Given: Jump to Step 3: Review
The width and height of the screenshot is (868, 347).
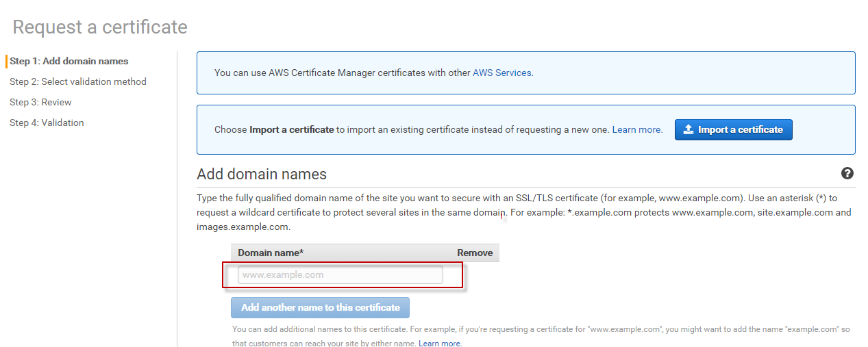Looking at the screenshot, I should [x=40, y=102].
